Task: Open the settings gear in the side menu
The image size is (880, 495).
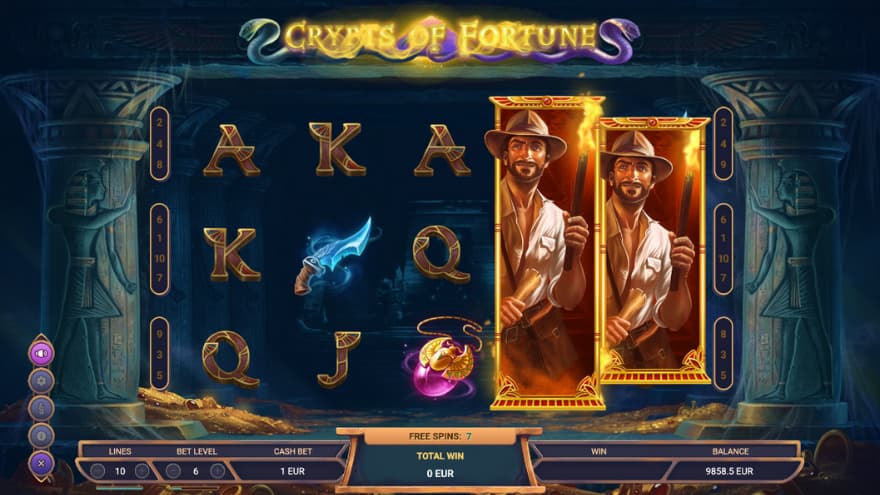Action: [x=42, y=381]
